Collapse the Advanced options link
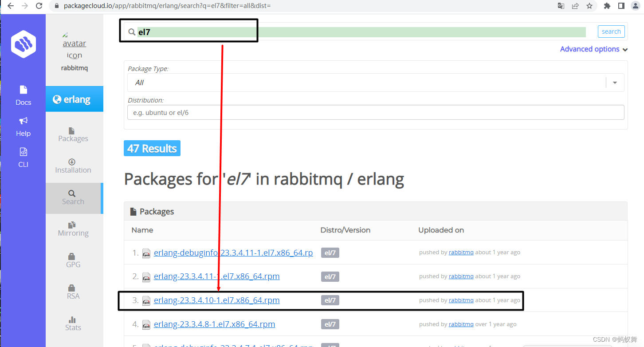The height and width of the screenshot is (347, 644). [594, 49]
